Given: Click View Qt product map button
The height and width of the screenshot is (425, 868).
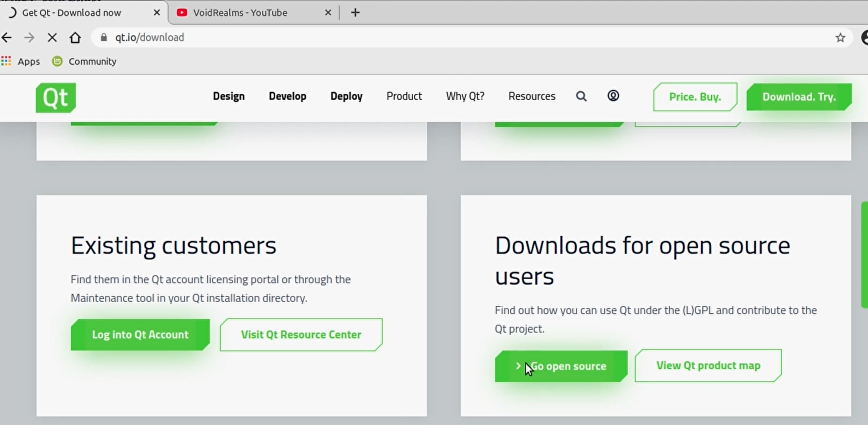Looking at the screenshot, I should [x=708, y=366].
